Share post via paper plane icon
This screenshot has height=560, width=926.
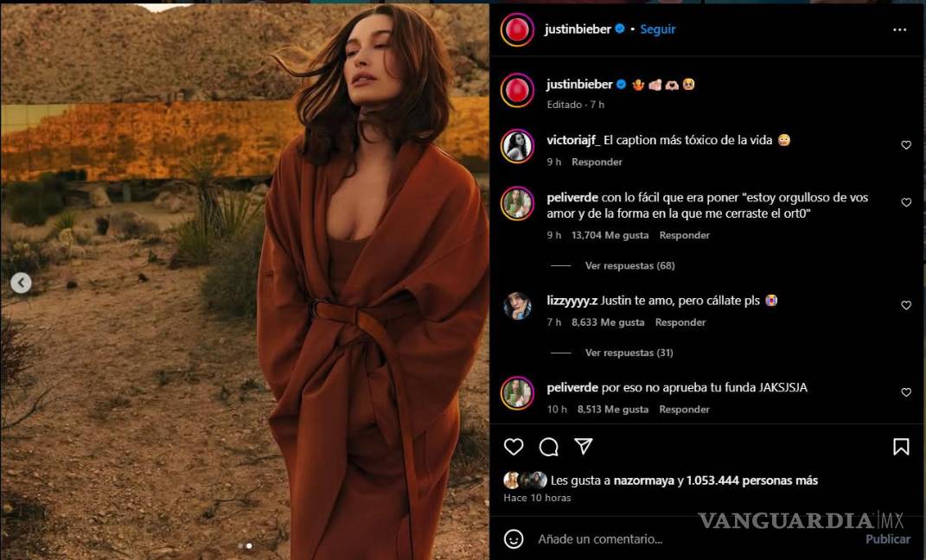point(584,446)
